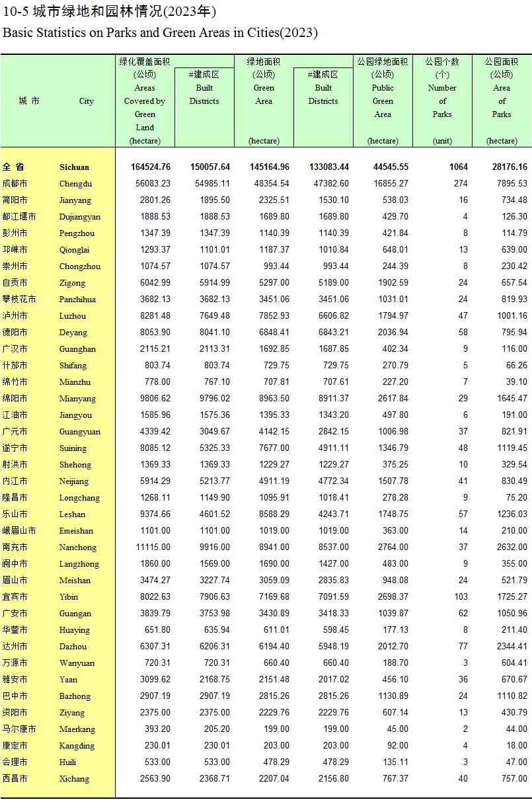Screen dimensions: 532x810
Task: Select Shehong park area 329.54
Action: [x=514, y=465]
